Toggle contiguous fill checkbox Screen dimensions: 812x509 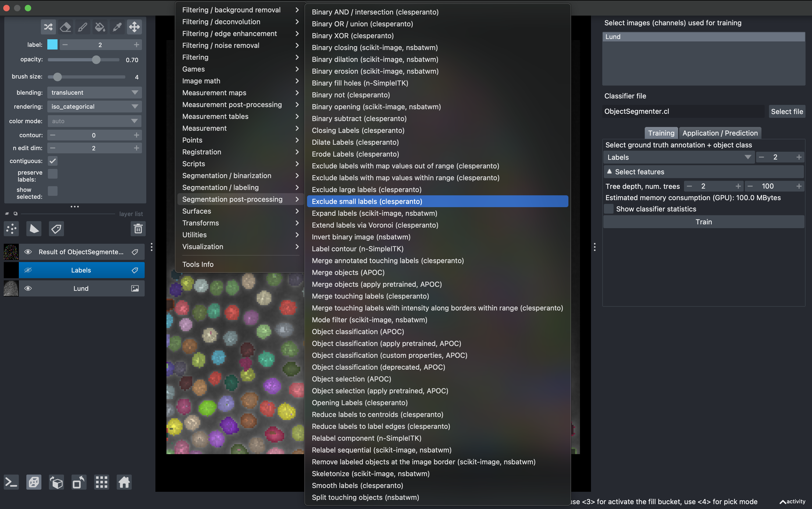(x=53, y=161)
